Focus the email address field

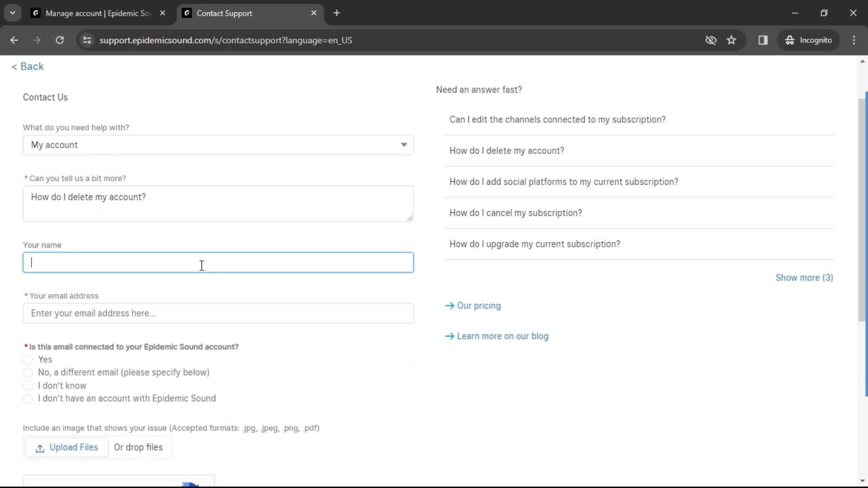(218, 313)
